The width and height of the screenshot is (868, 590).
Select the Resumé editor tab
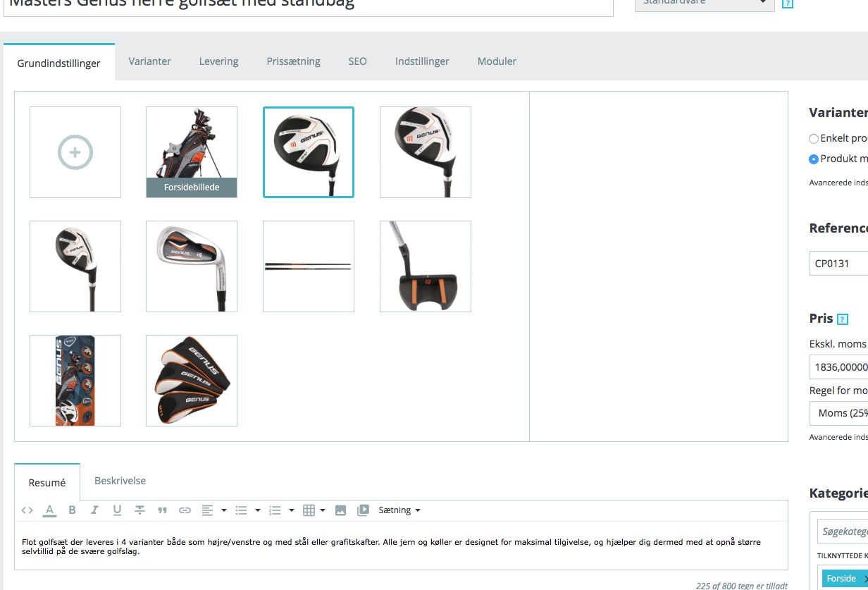pyautogui.click(x=47, y=482)
